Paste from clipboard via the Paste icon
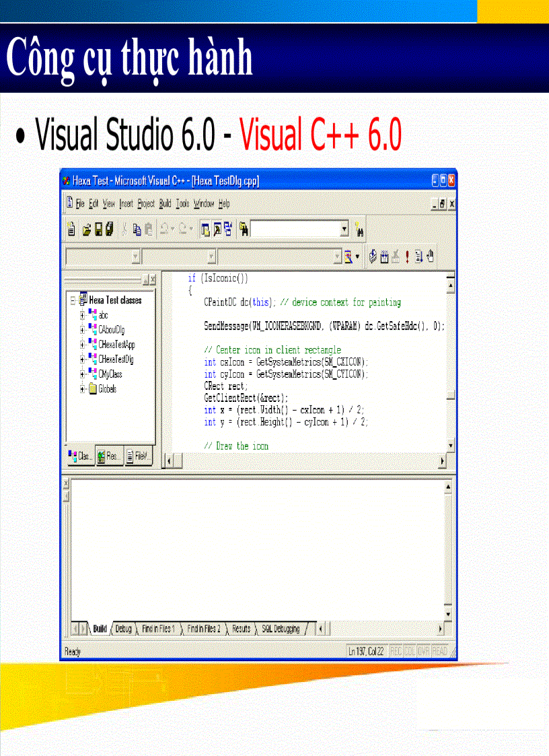The image size is (549, 756). [148, 229]
